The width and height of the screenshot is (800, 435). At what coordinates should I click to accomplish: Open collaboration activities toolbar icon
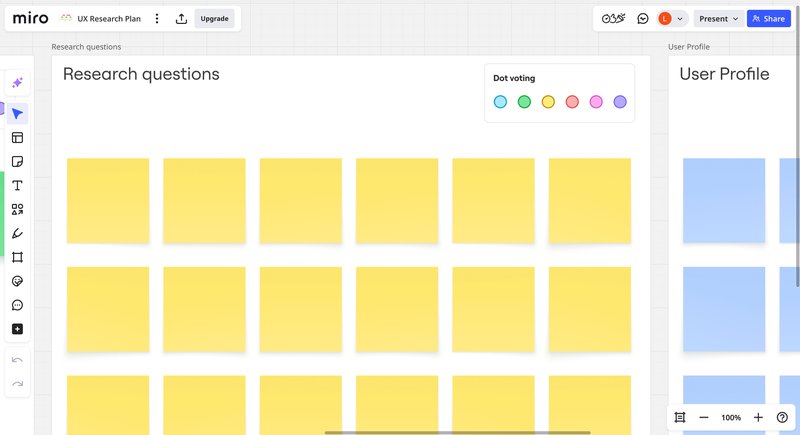pyautogui.click(x=613, y=19)
